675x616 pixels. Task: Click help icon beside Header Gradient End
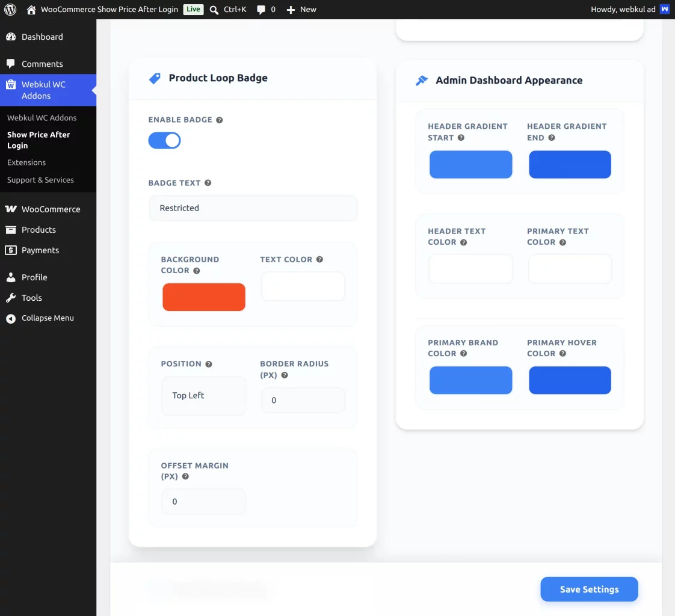point(552,138)
